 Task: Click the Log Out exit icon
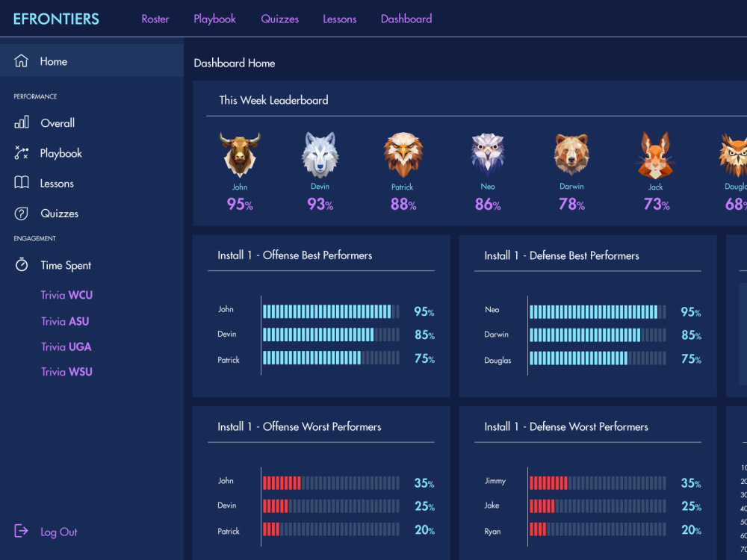22,531
